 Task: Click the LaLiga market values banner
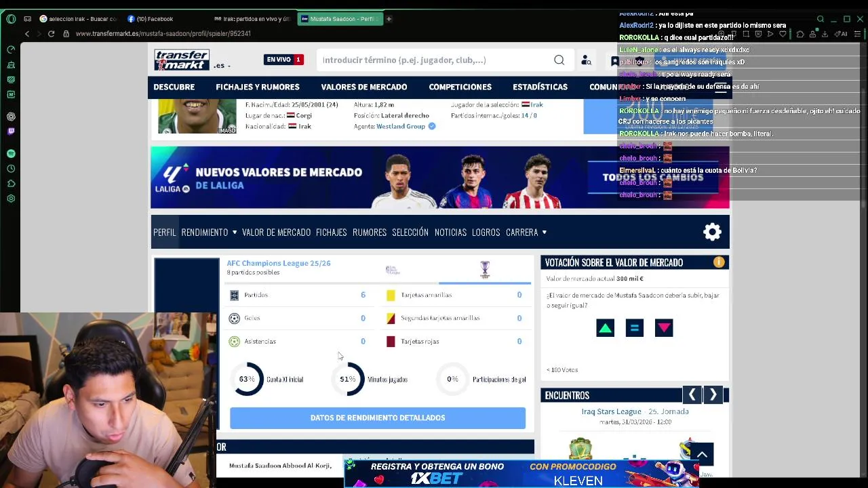pos(440,178)
